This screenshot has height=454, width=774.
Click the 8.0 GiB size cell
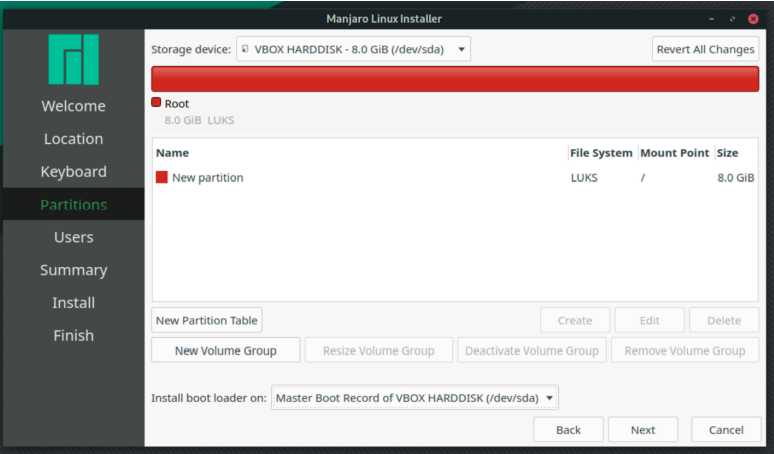pyautogui.click(x=735, y=178)
